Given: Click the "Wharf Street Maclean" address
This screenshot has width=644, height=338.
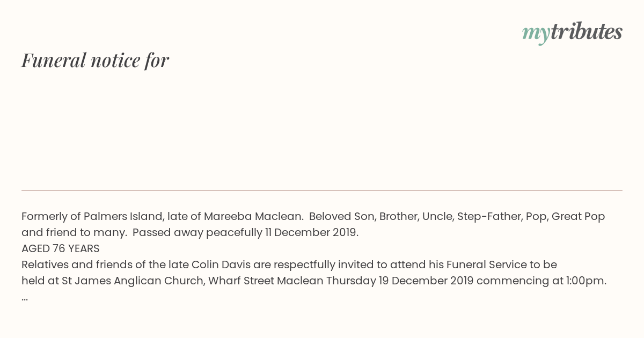Looking at the screenshot, I should point(266,281).
